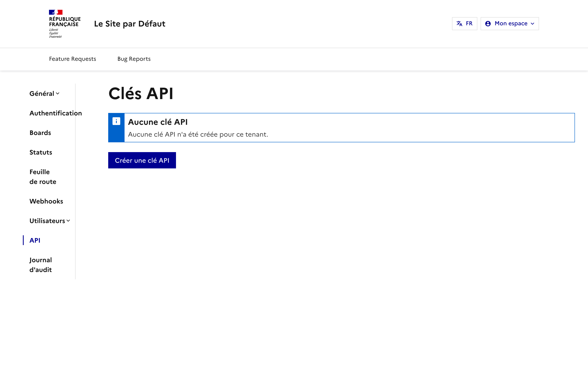Select API in the sidebar
Image resolution: width=588 pixels, height=367 pixels.
coord(35,240)
